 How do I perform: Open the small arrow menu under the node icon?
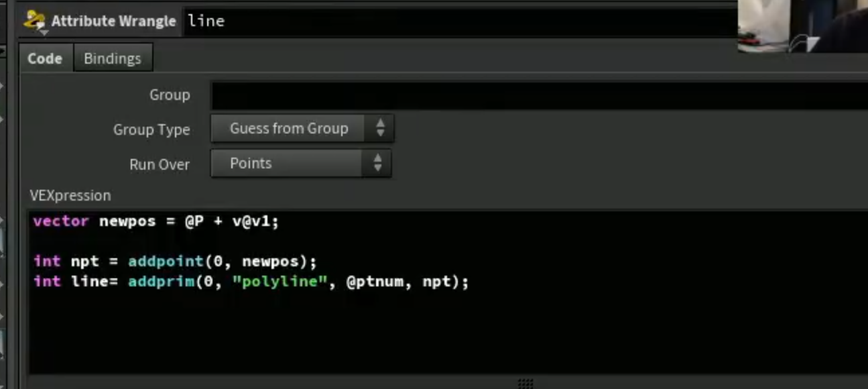pyautogui.click(x=43, y=32)
